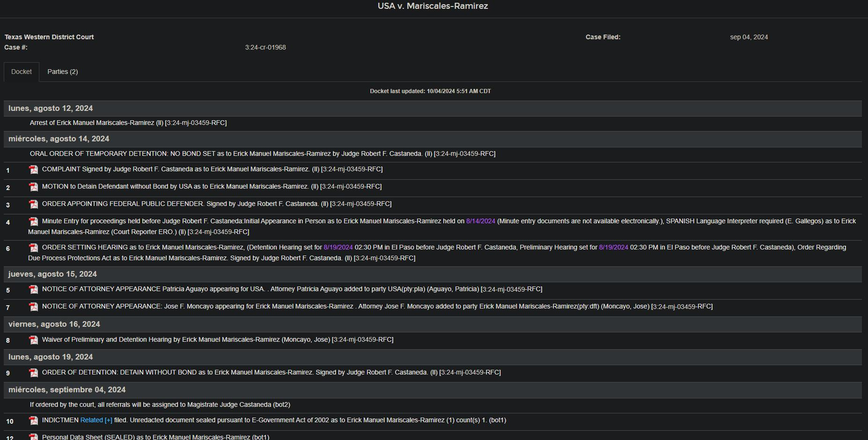Screen dimensions: 868x440
Task: Open PDF icon for Personal Data Sheet (SEALED)
Action: click(34, 437)
